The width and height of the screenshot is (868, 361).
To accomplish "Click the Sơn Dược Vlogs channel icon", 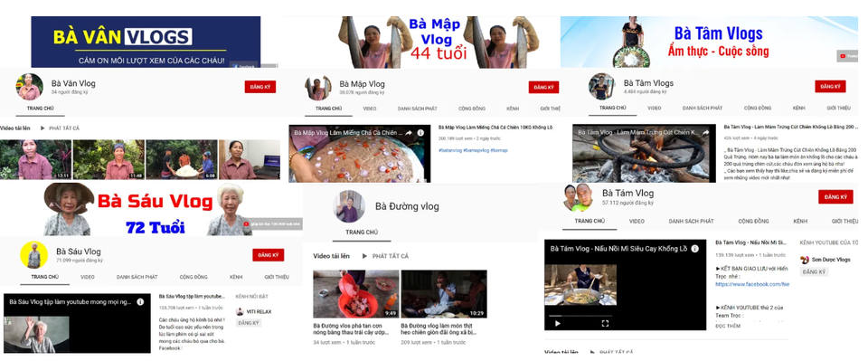I will click(805, 260).
